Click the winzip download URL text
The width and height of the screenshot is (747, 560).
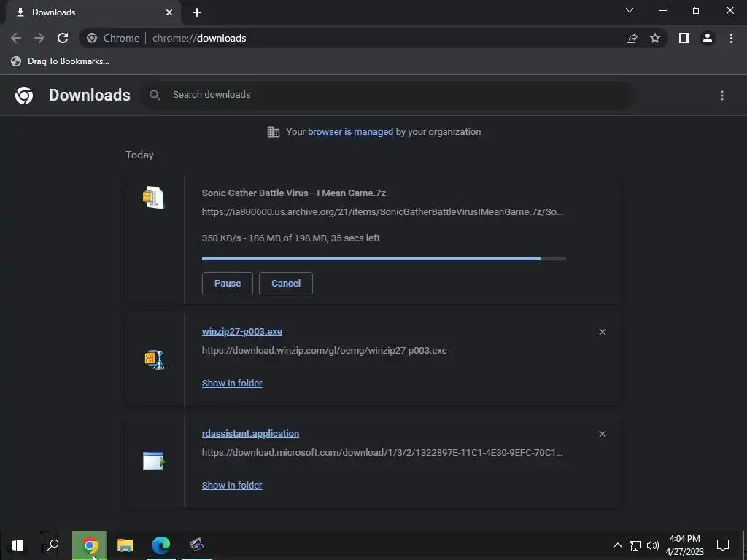coord(325,351)
